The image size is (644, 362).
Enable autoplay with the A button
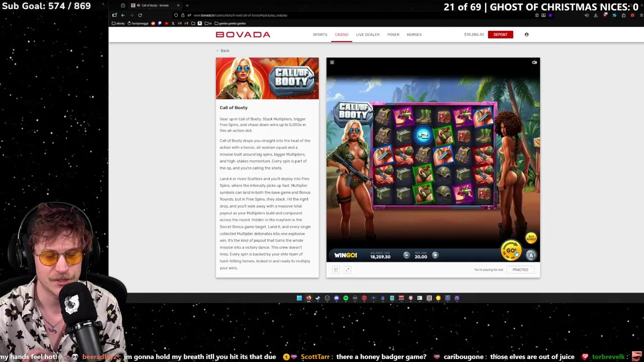point(531,255)
